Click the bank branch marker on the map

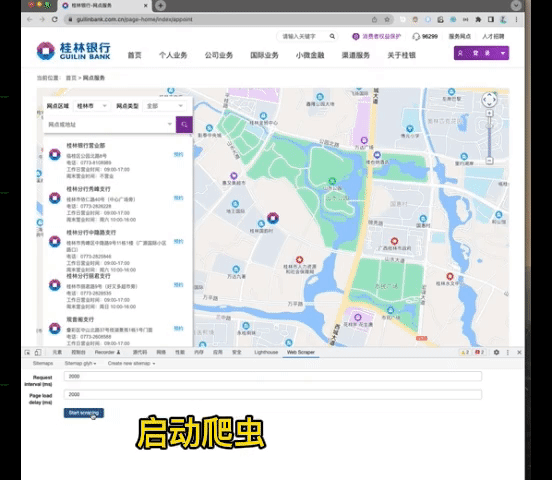click(x=273, y=218)
